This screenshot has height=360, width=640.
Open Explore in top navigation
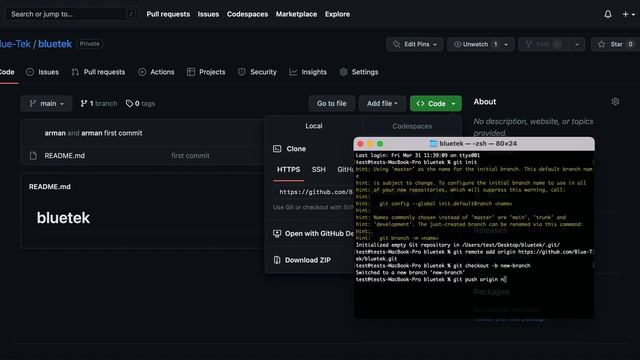[x=337, y=14]
